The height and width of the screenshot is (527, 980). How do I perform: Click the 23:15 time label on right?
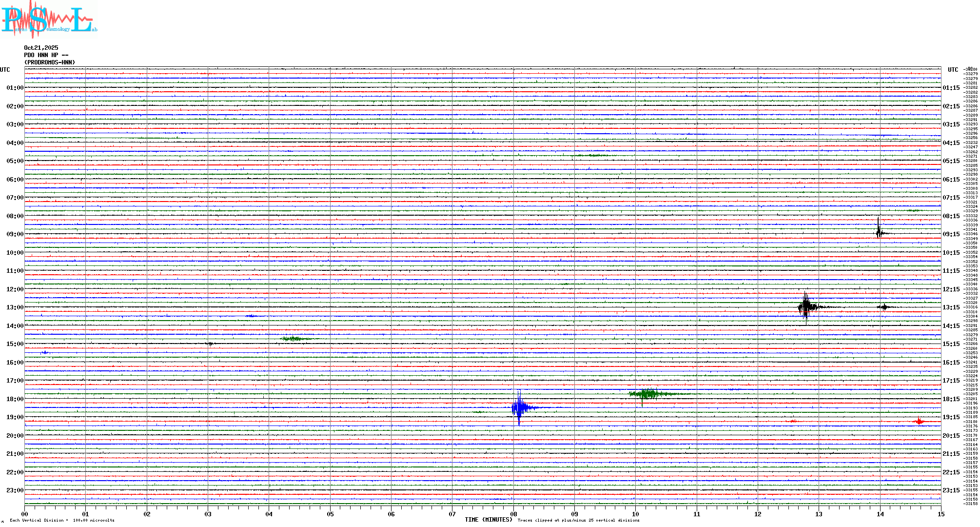tap(951, 490)
